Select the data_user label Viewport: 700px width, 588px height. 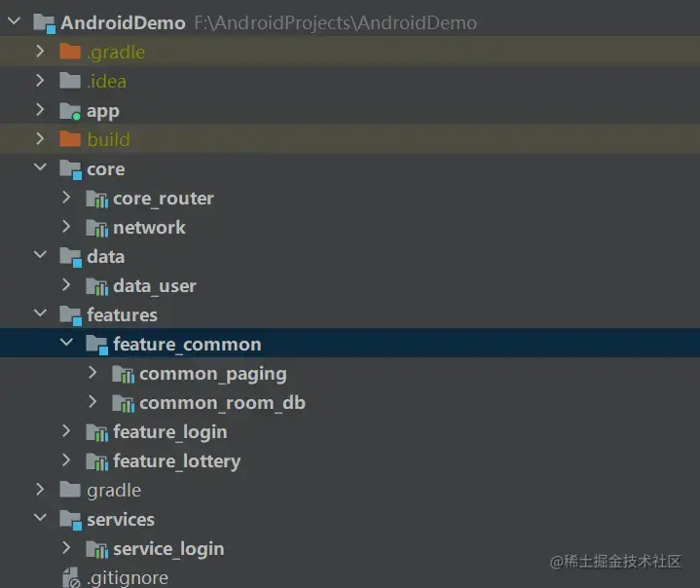click(x=155, y=286)
